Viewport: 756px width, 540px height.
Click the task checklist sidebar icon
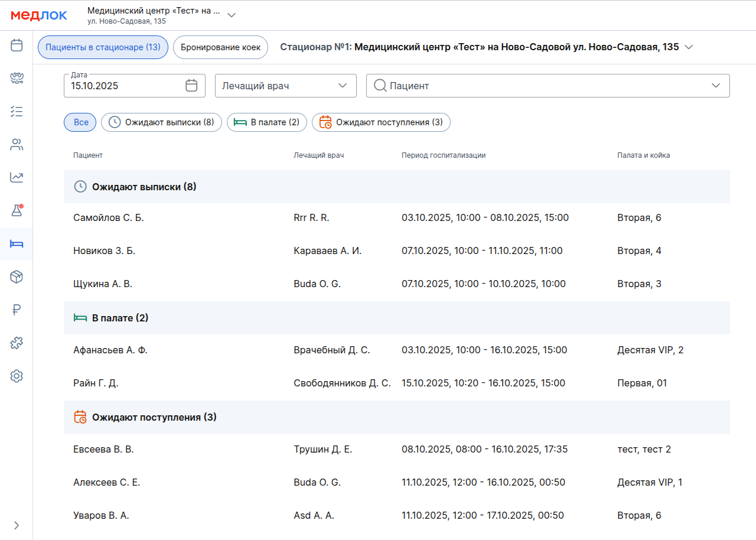point(17,112)
